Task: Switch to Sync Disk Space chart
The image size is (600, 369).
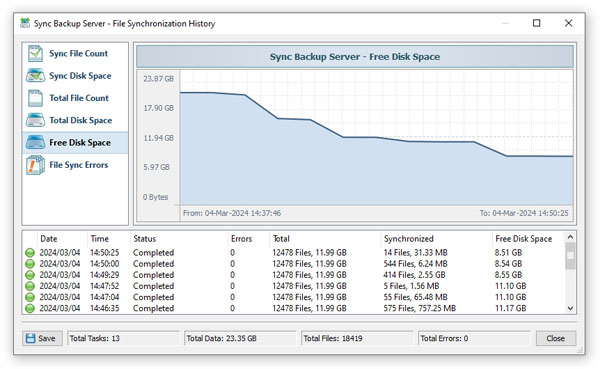Action: click(x=75, y=76)
